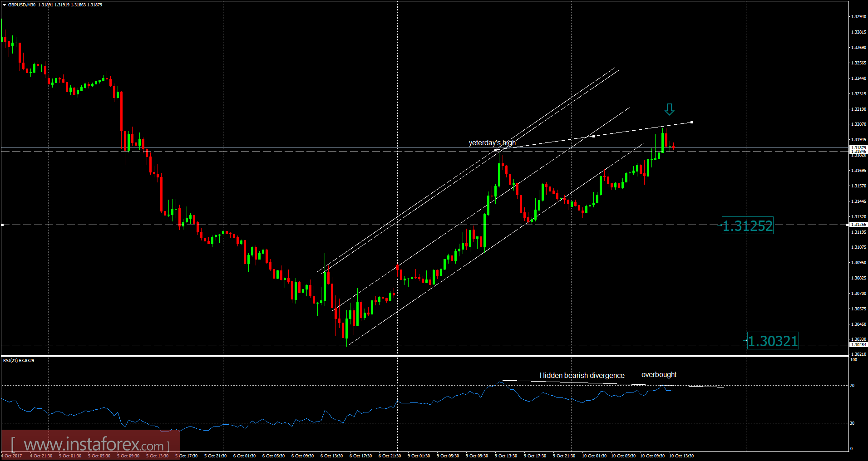
Task: Open the chart menu arrow beside GBPUSD,M30
Action: tap(4, 5)
